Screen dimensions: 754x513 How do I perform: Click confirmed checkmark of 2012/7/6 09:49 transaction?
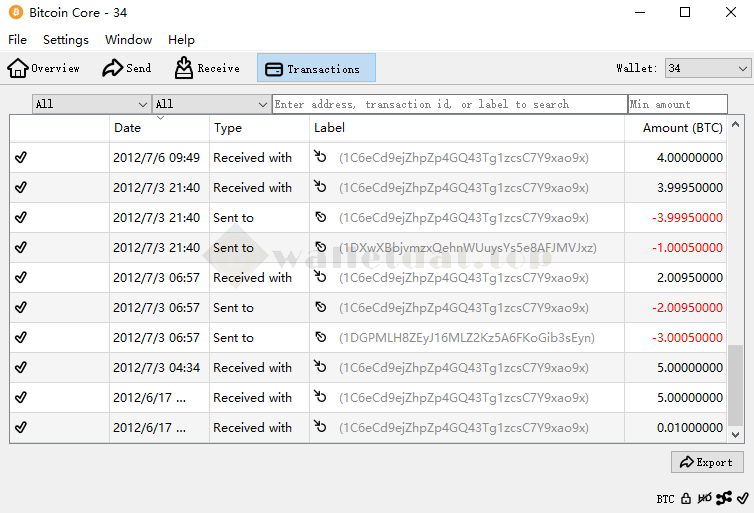21,157
